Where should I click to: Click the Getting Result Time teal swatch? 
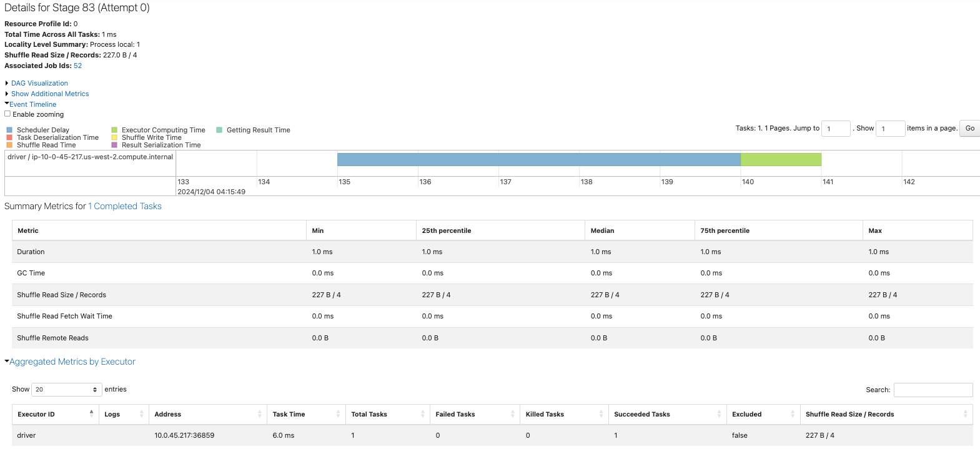point(219,130)
